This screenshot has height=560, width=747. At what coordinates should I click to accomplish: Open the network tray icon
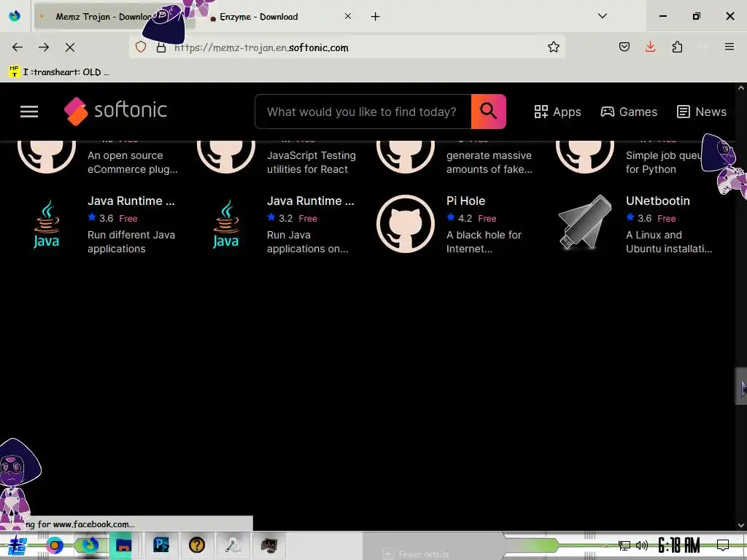point(624,545)
